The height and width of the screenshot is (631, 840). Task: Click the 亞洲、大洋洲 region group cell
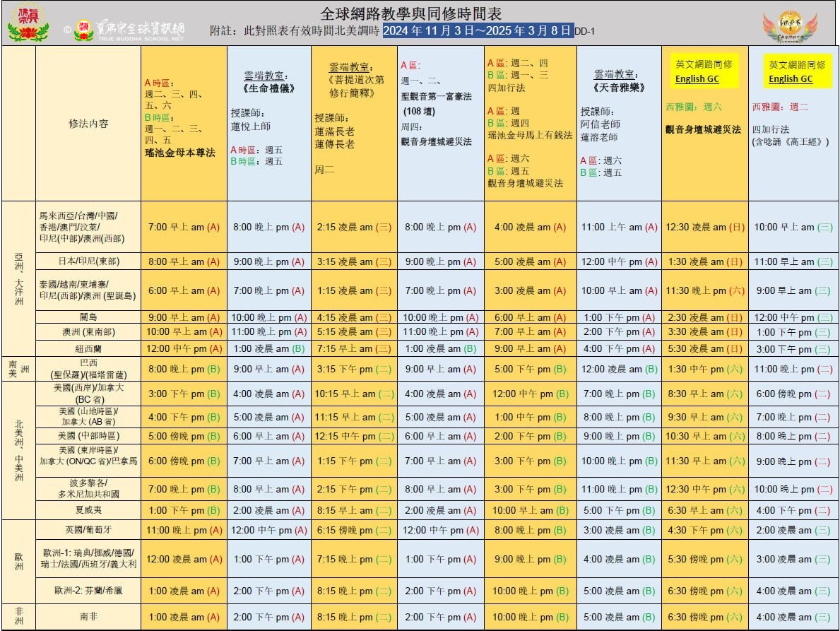pyautogui.click(x=18, y=279)
